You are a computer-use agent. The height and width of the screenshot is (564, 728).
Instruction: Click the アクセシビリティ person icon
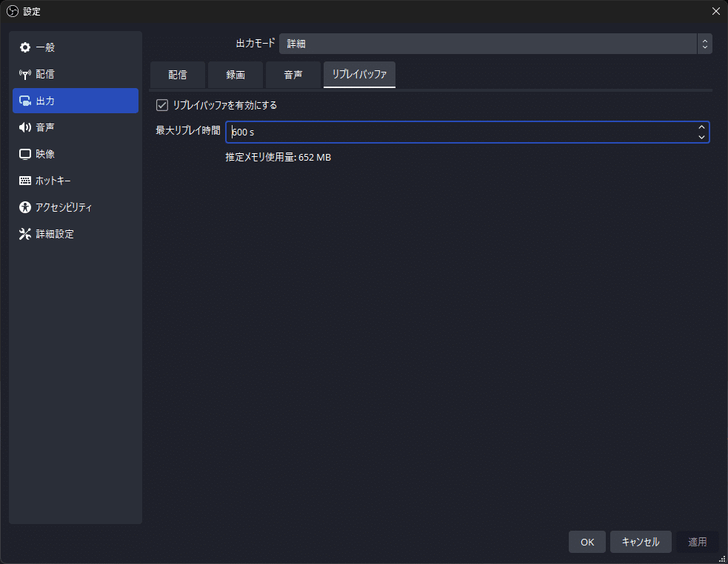pos(25,207)
